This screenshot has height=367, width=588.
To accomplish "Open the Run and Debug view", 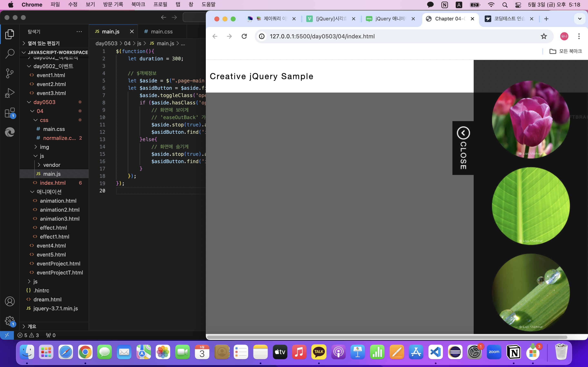I will pyautogui.click(x=10, y=93).
